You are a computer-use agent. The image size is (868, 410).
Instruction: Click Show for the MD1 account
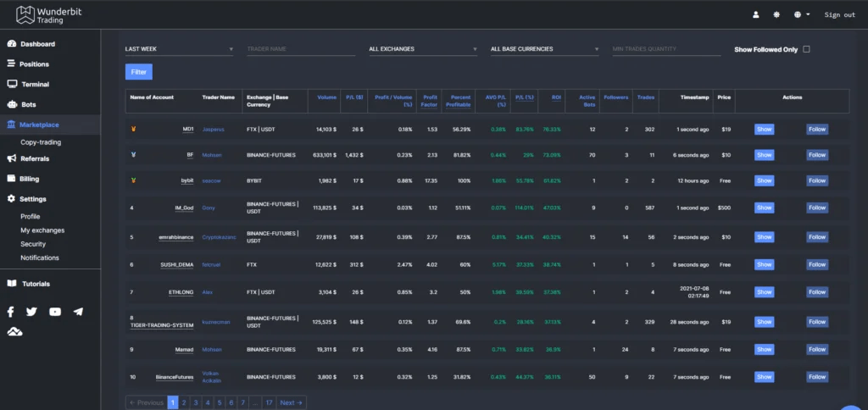tap(764, 130)
